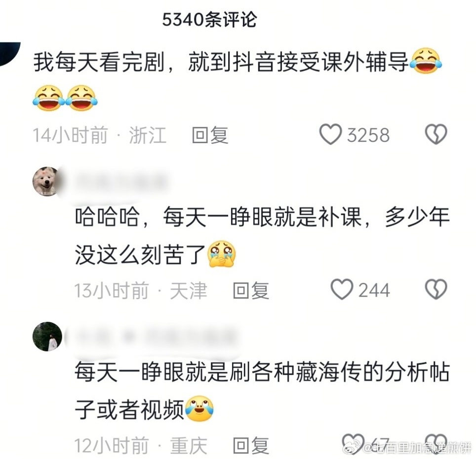This screenshot has width=476, height=459.
Task: Like the comment with 3258 likes
Action: click(330, 134)
